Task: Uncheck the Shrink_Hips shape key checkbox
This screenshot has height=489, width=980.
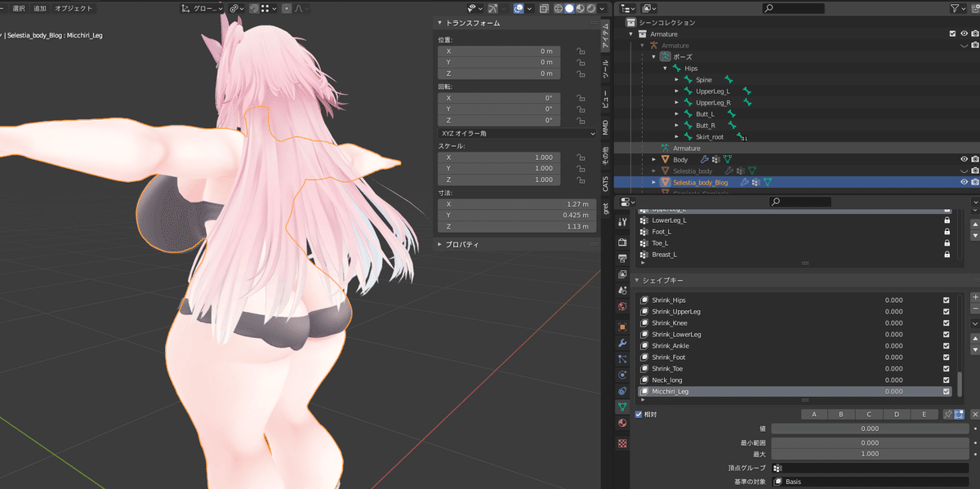Action: click(947, 300)
